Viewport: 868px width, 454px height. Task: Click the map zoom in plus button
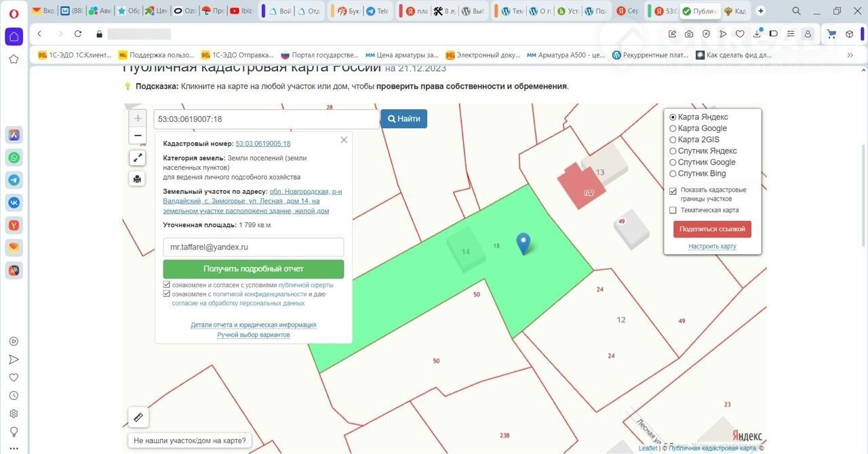(138, 119)
